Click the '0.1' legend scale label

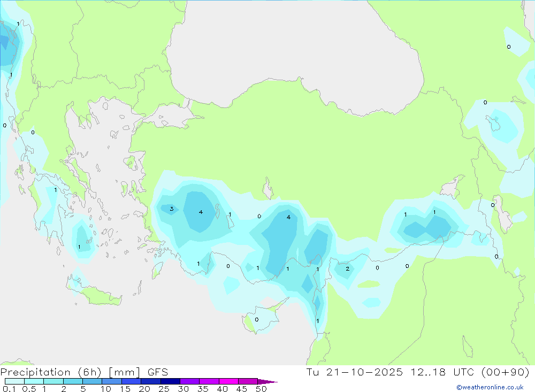(9, 389)
